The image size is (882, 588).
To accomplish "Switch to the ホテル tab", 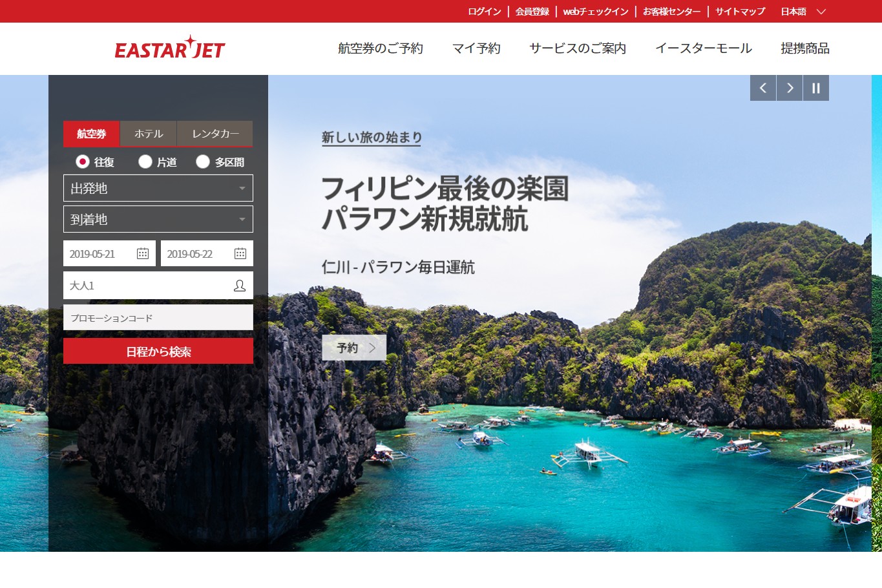I will pyautogui.click(x=149, y=134).
